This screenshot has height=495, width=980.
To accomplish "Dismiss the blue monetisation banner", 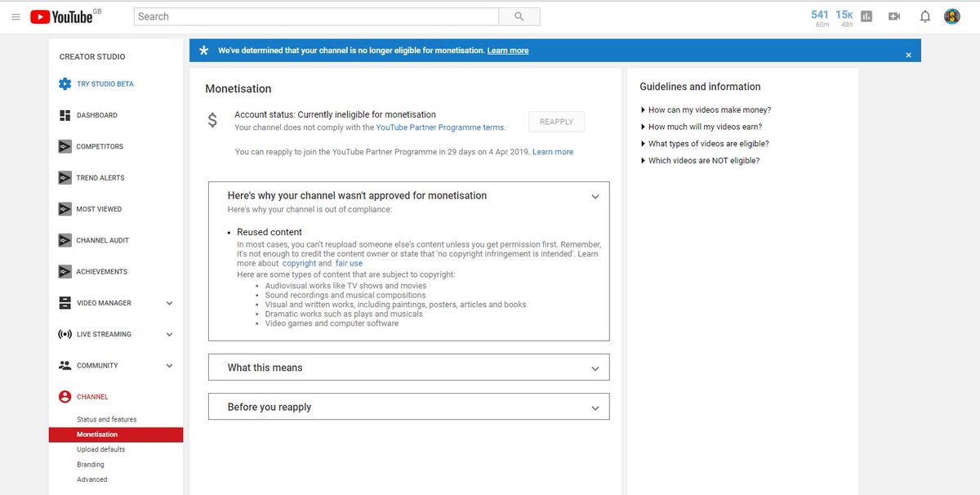I will (908, 55).
